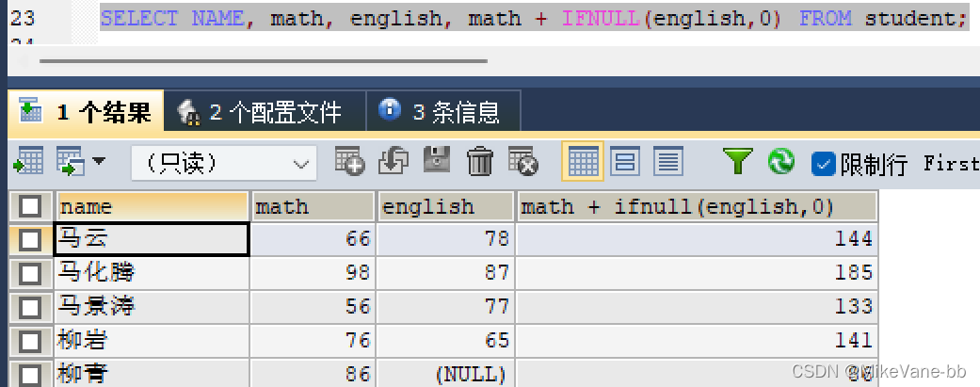Image resolution: width=980 pixels, height=387 pixels.
Task: Click the duplicate current row icon
Action: (x=394, y=162)
